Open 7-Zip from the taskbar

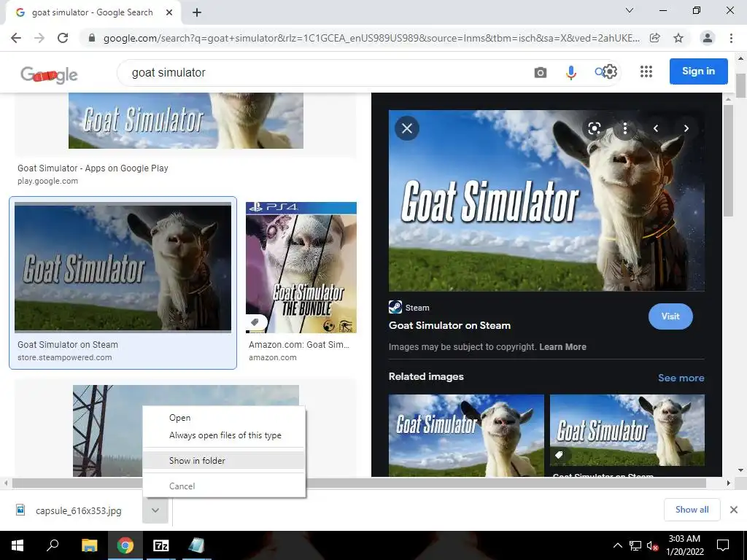(161, 545)
